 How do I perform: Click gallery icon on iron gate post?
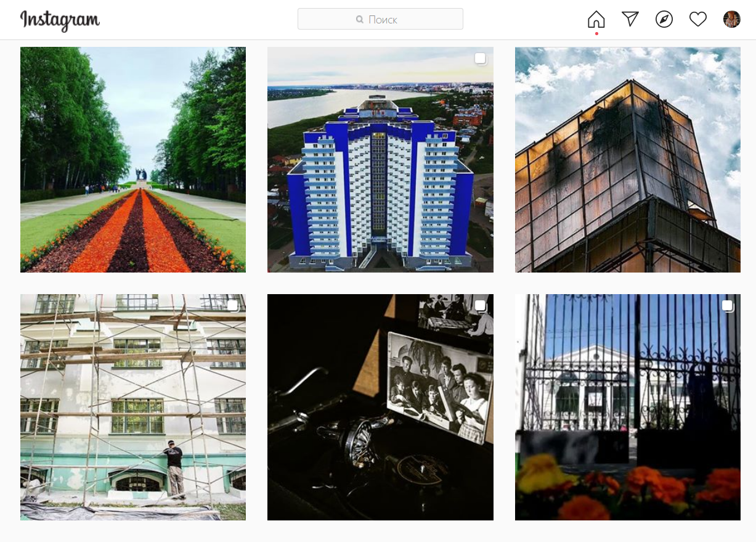point(728,306)
